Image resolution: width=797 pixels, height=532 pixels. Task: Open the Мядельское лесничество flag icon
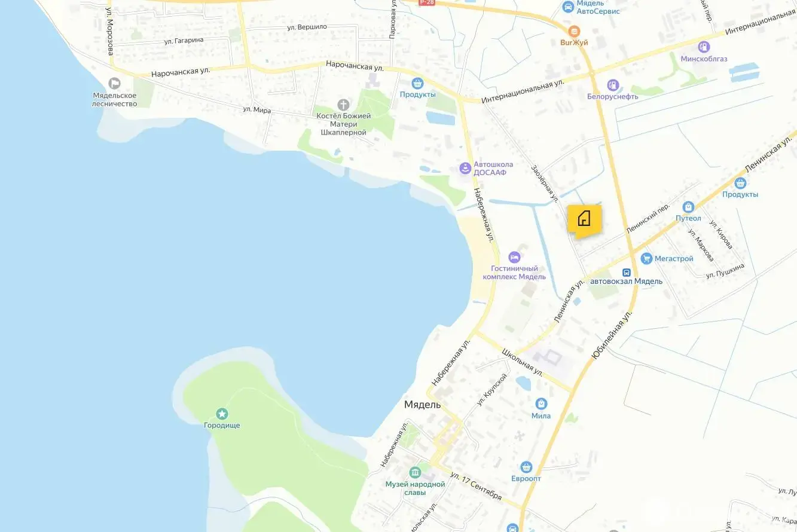tap(115, 84)
